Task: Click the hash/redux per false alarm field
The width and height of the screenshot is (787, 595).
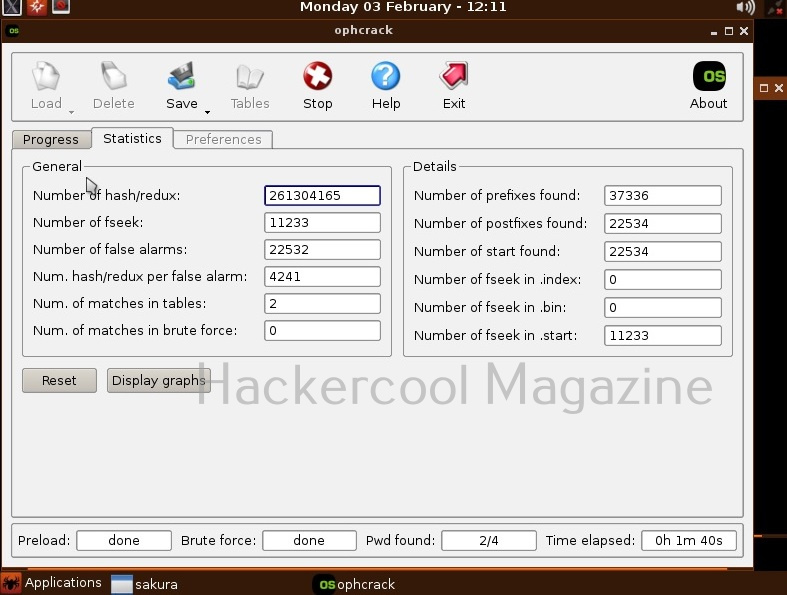Action: click(322, 277)
